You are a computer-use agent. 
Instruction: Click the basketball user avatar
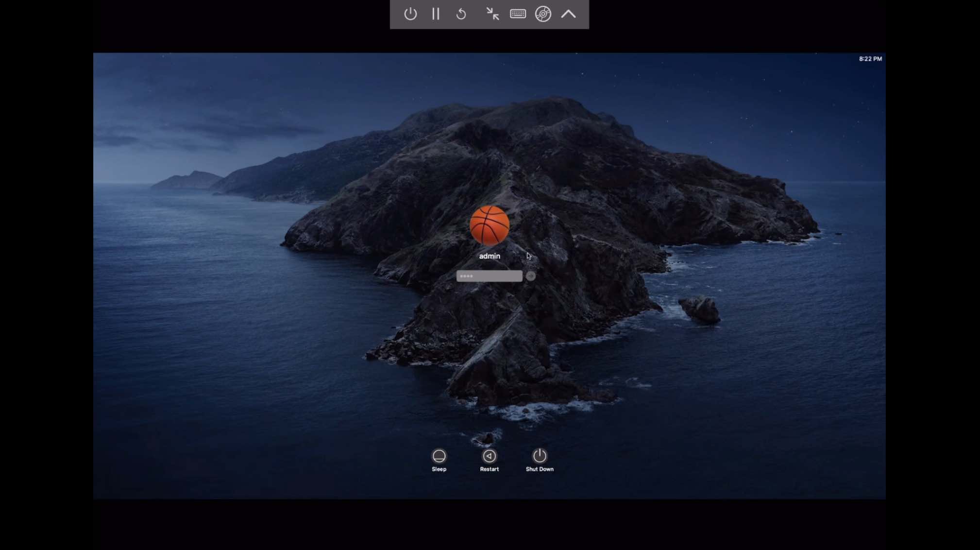pyautogui.click(x=490, y=225)
